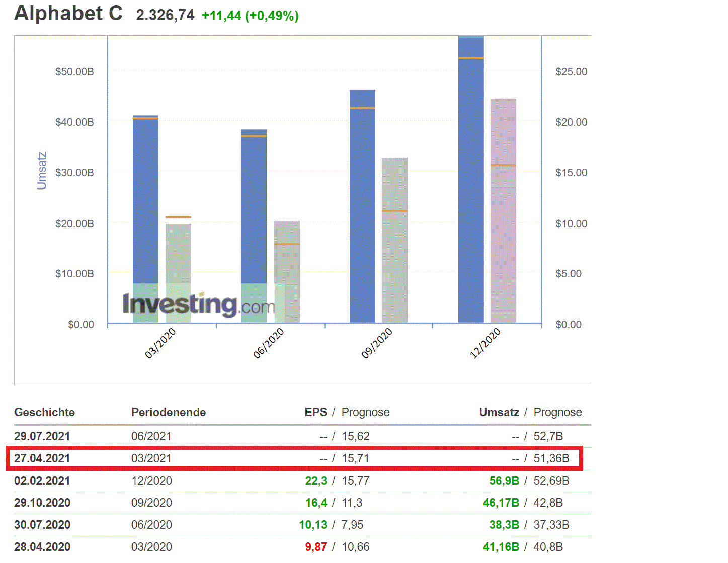Click the 03/2020 label under the chart
This screenshot has height=563, width=728.
[x=160, y=343]
